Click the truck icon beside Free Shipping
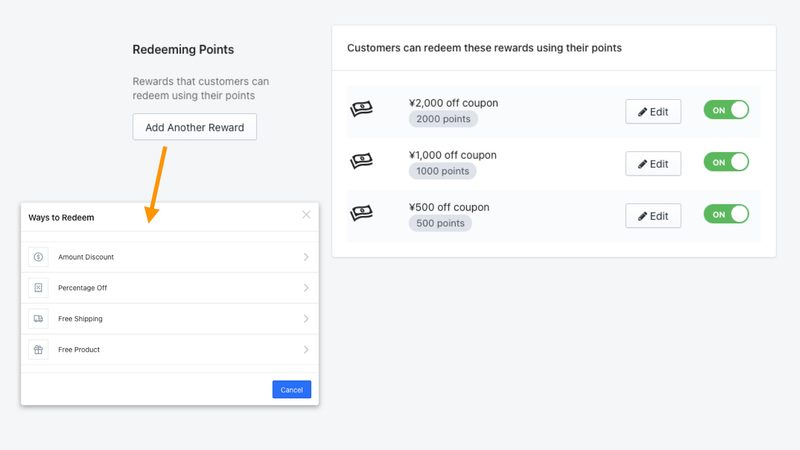 tap(38, 319)
